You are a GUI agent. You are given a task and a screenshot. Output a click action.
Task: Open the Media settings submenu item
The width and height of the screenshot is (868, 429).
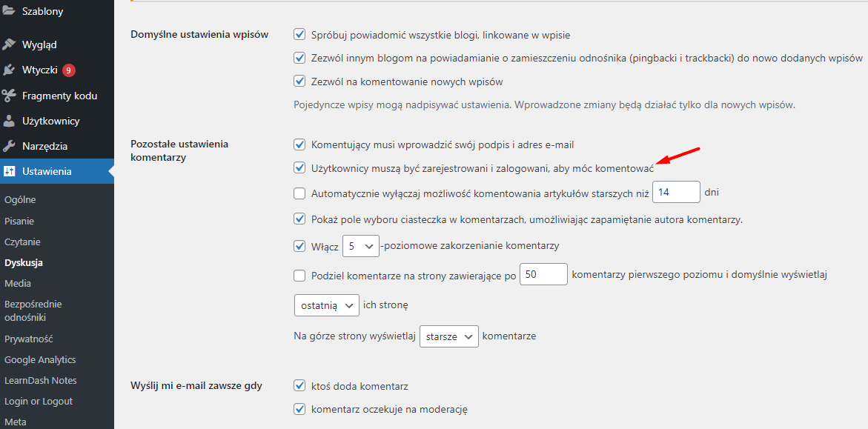[18, 284]
